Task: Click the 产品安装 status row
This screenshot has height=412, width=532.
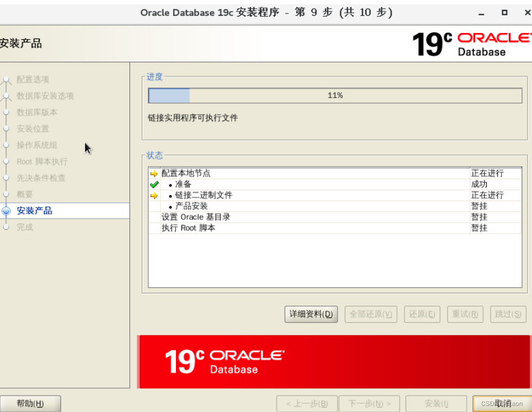Action: pos(335,206)
